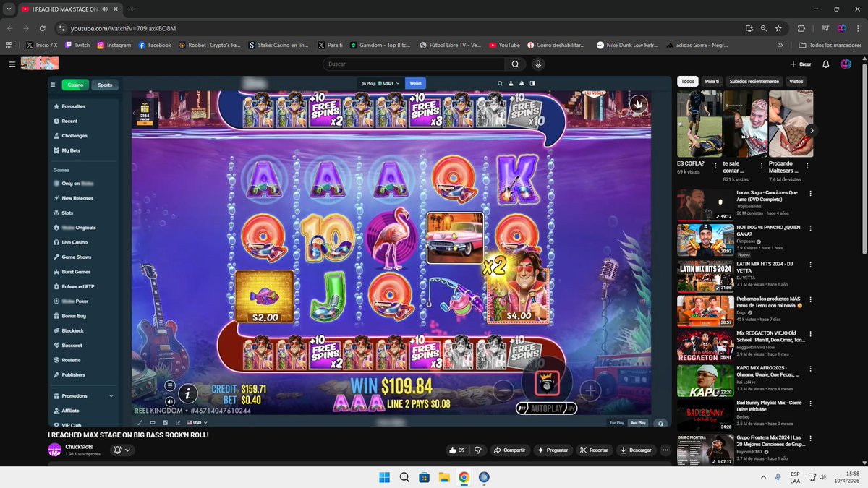Screen dimensions: 868x488
Task: Click the Sports tab in the video
Action: pos(105,85)
